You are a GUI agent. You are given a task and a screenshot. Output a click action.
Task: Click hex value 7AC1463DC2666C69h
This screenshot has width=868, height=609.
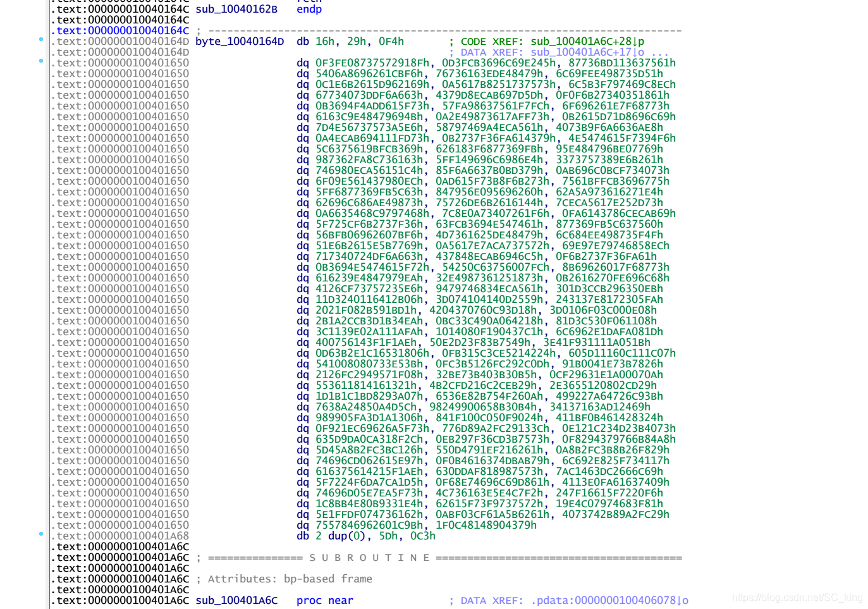pos(609,471)
